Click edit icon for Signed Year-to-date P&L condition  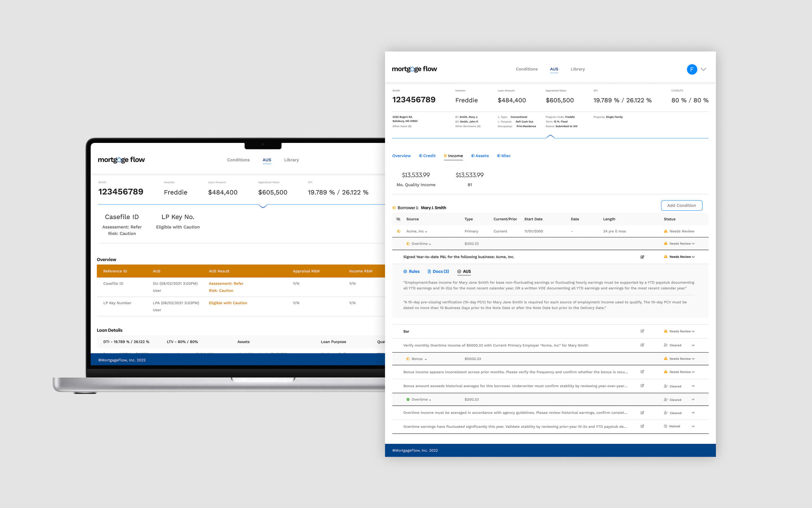(x=642, y=257)
